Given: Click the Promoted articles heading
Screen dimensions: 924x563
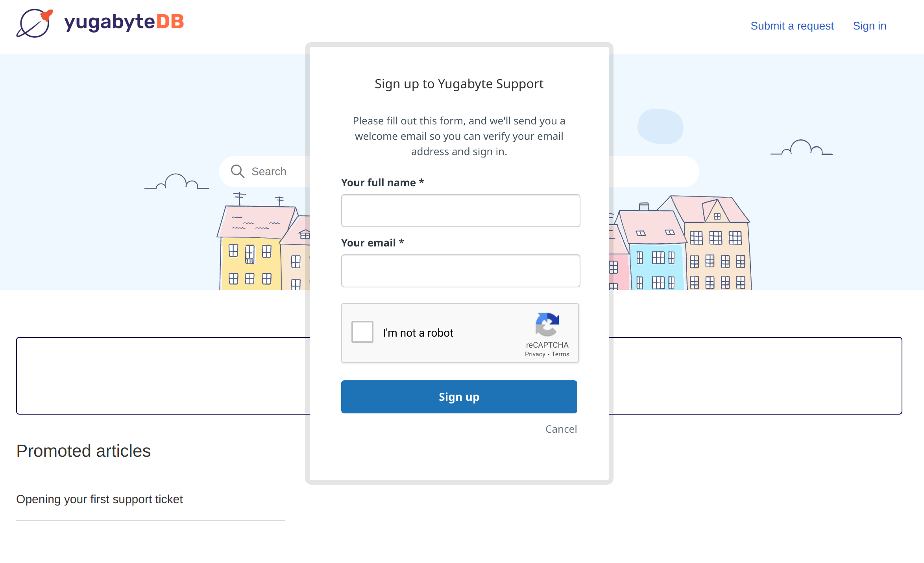Looking at the screenshot, I should coord(83,451).
